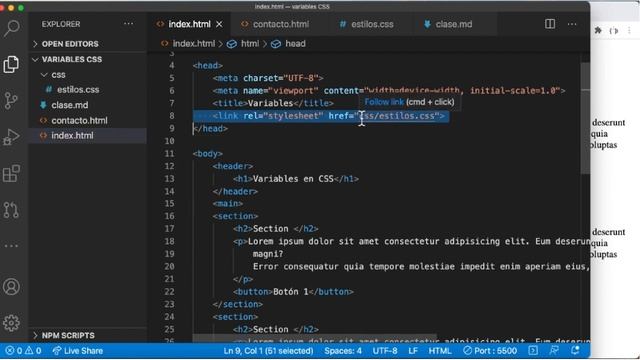Open the Pull Requests view icon
Image resolution: width=640 pixels, height=360 pixels.
click(11, 210)
